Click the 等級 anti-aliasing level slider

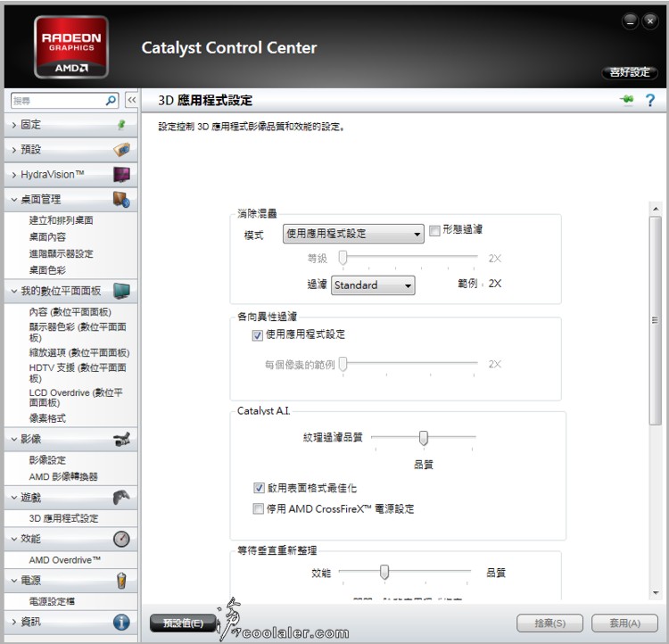(x=343, y=258)
